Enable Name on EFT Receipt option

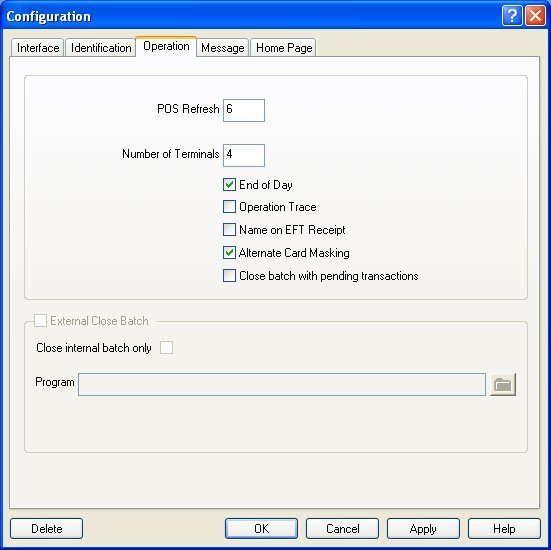[229, 229]
